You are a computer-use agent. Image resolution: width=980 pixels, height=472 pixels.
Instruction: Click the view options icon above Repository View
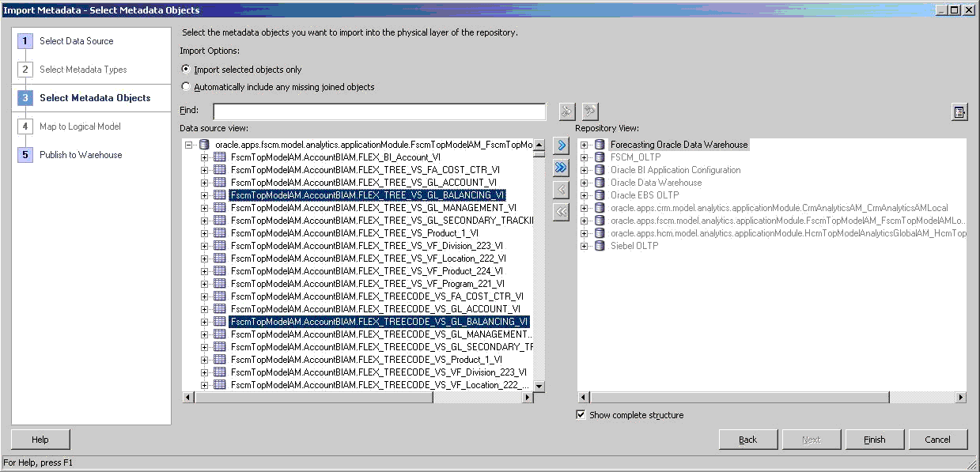click(x=959, y=112)
